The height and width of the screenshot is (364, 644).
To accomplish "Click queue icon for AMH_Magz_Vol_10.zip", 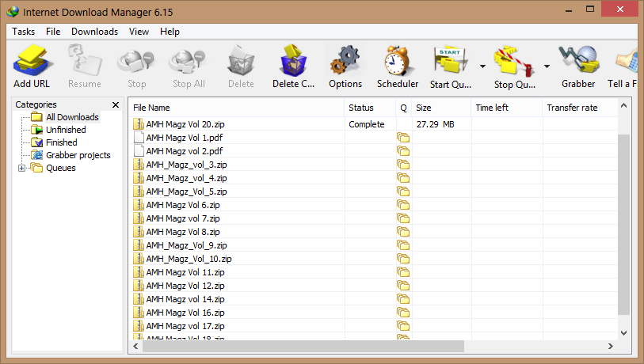I will (x=403, y=259).
